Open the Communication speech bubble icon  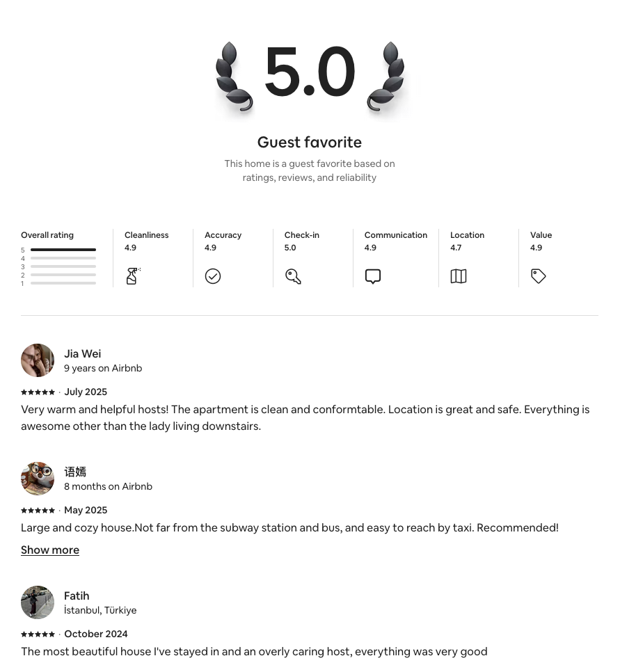[x=373, y=276]
